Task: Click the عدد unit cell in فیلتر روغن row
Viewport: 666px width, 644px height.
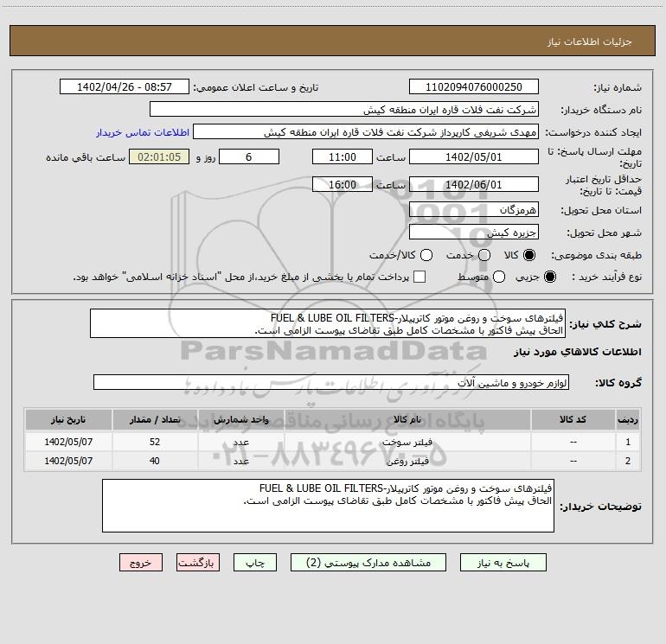Action: [240, 461]
